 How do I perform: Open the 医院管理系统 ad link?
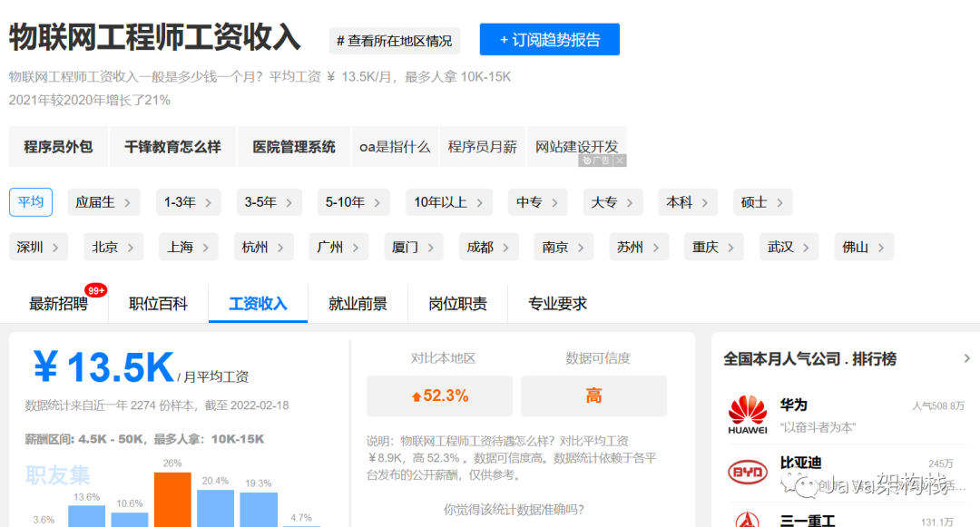coord(294,147)
